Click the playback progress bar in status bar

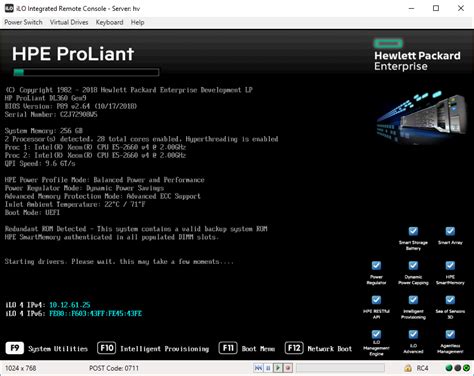pyautogui.click(x=340, y=368)
